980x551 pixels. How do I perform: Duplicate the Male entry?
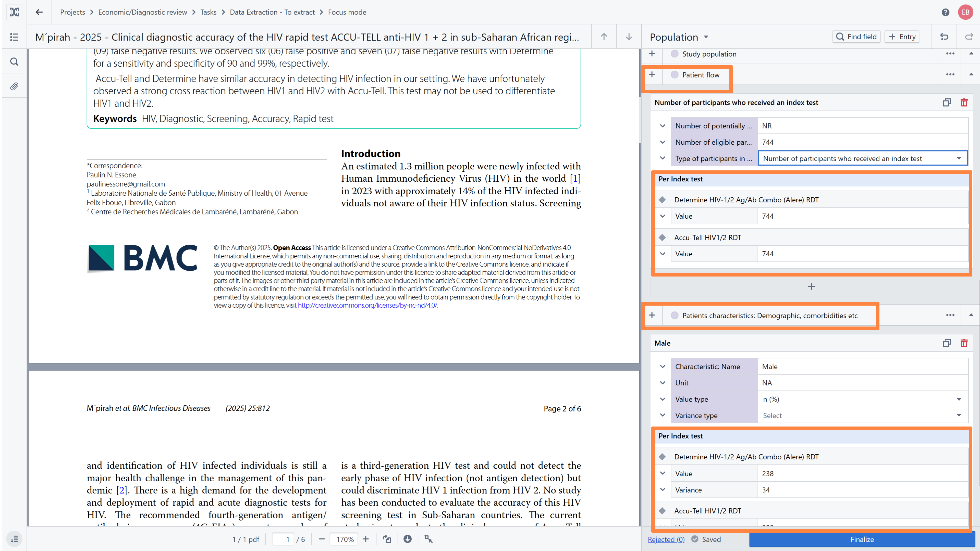947,343
